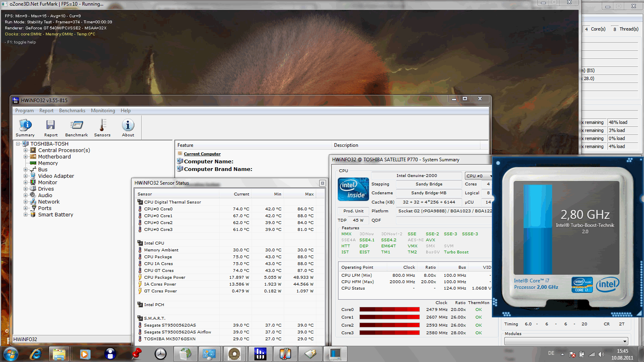Screen dimensions: 644x362
Task: Open the Monitoring menu
Action: pyautogui.click(x=103, y=111)
